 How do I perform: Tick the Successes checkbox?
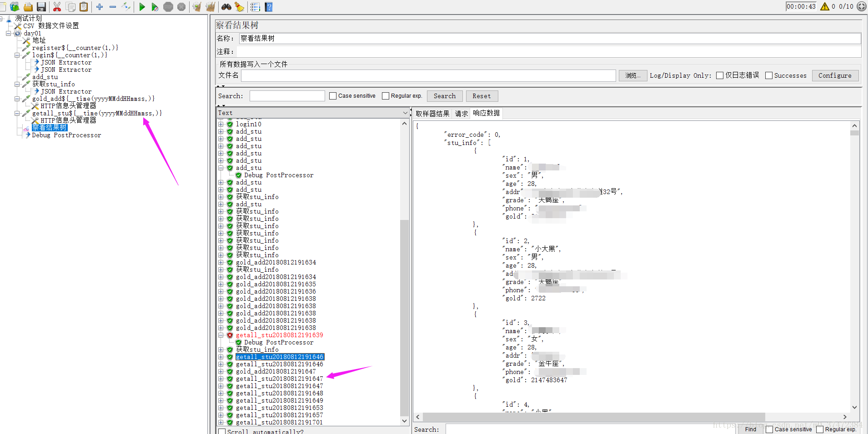(x=769, y=75)
